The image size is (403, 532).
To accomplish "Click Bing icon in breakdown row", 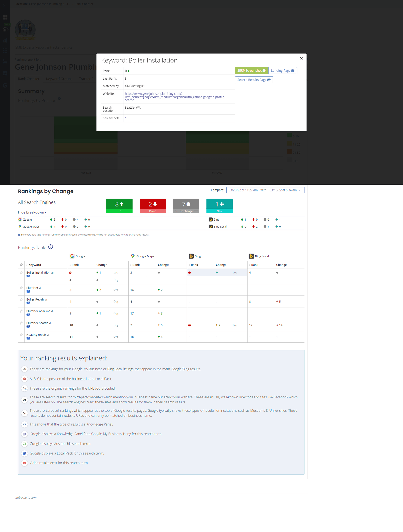I will pos(211,220).
